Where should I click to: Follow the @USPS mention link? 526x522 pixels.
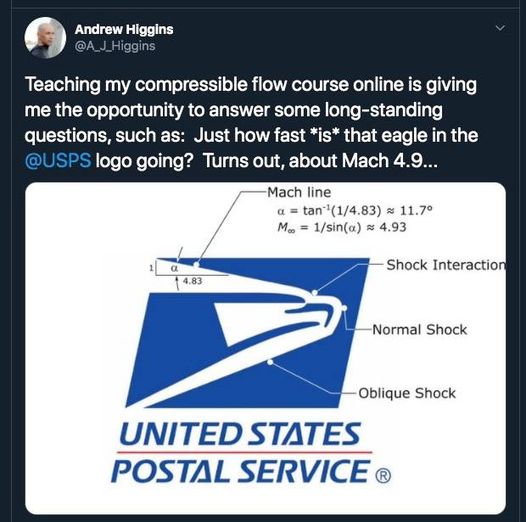58,160
